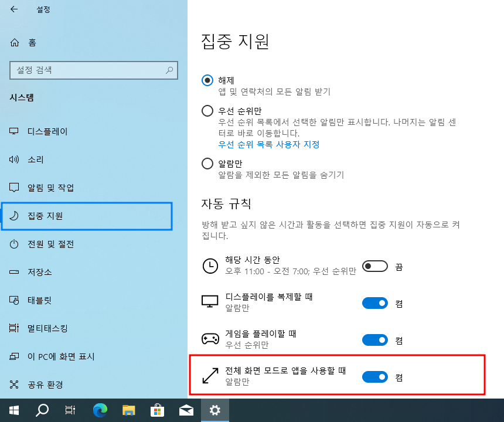Open Microsoft Store from taskbar
This screenshot has height=422, width=504.
(157, 410)
